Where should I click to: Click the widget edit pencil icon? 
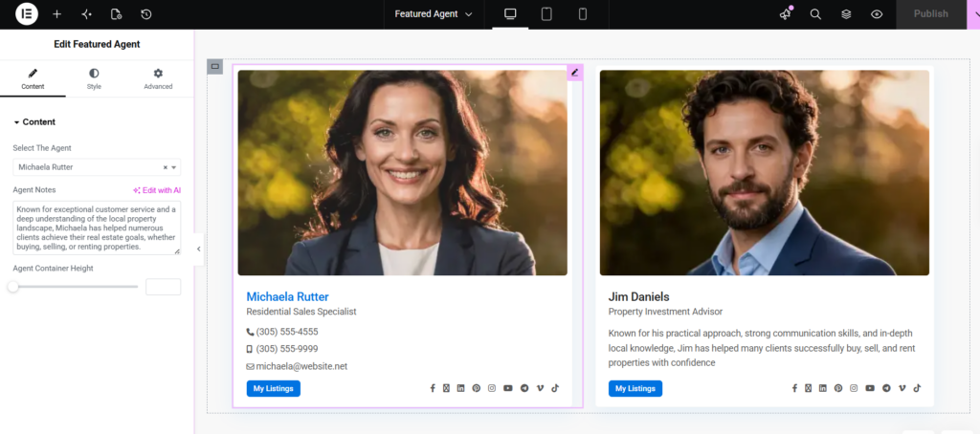click(x=574, y=73)
